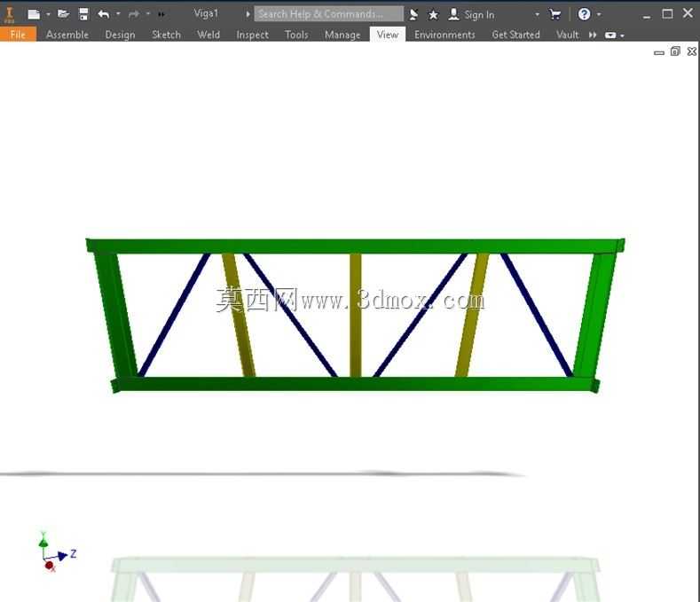Select the green bottom chord beam
The image size is (700, 602).
(x=355, y=384)
